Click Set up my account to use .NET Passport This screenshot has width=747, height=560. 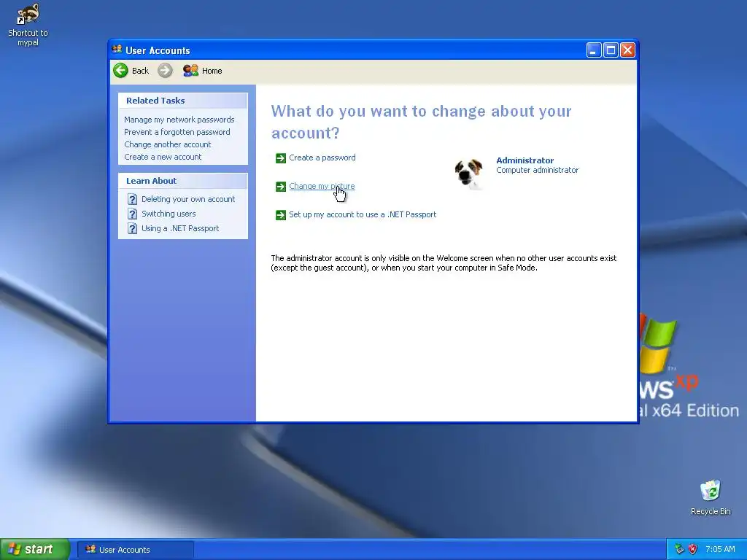click(363, 215)
